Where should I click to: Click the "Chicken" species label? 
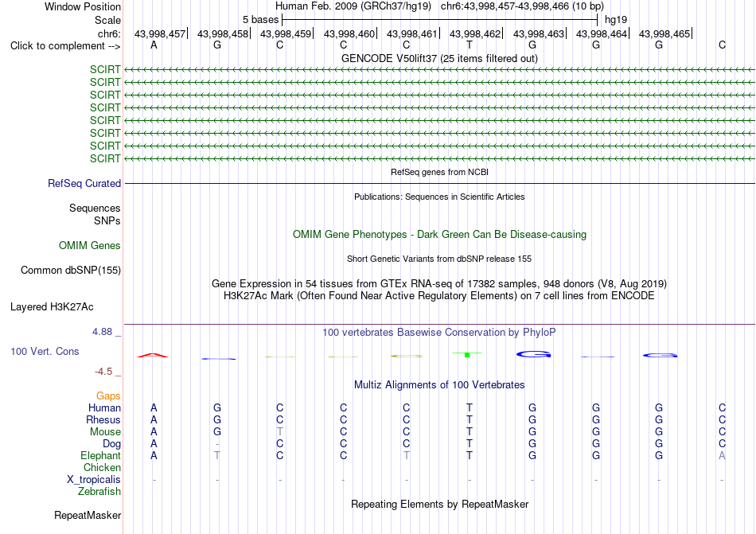(102, 468)
